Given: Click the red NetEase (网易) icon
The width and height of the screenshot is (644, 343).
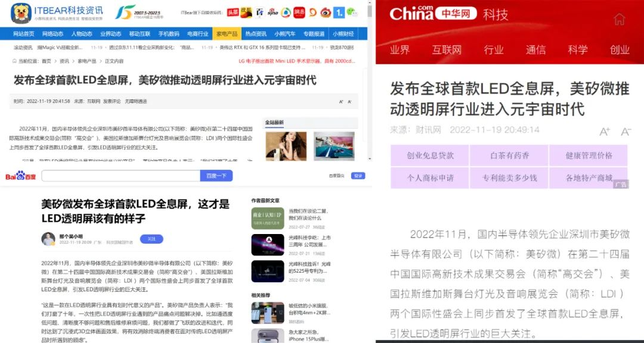Looking at the screenshot, I should pos(299,13).
